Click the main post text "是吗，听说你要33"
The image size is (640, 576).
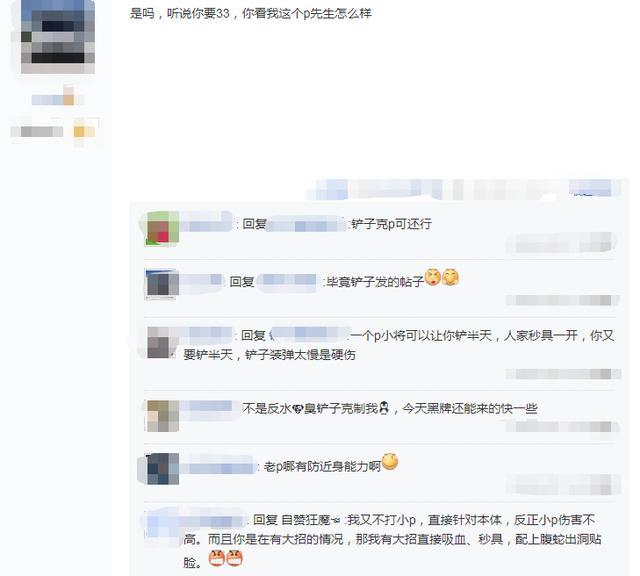coord(180,13)
